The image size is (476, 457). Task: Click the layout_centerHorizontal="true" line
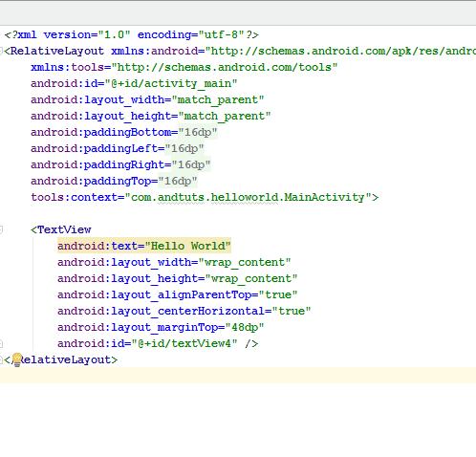(x=184, y=311)
